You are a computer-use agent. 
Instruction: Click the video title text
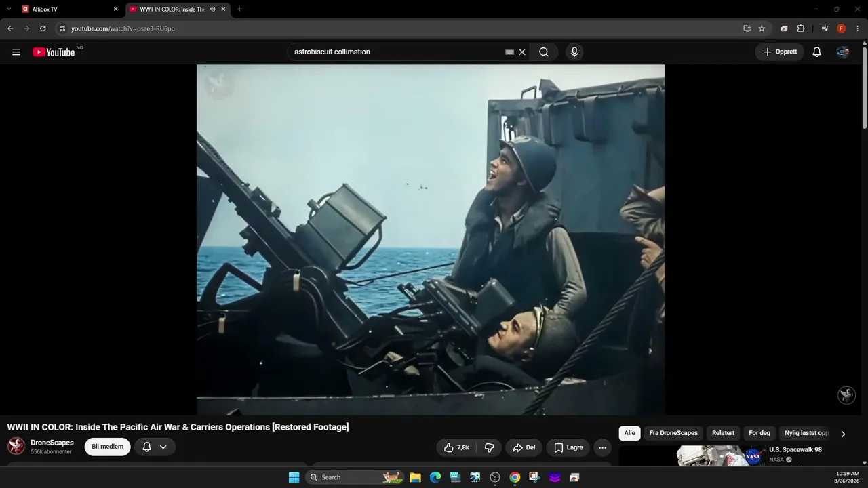(x=178, y=427)
